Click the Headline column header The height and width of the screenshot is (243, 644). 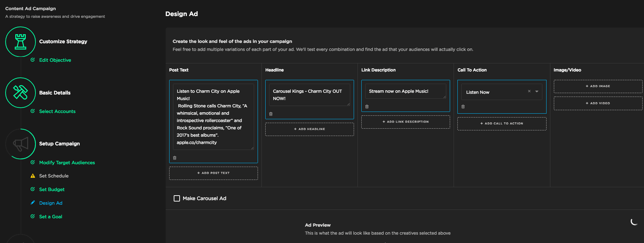pyautogui.click(x=275, y=70)
